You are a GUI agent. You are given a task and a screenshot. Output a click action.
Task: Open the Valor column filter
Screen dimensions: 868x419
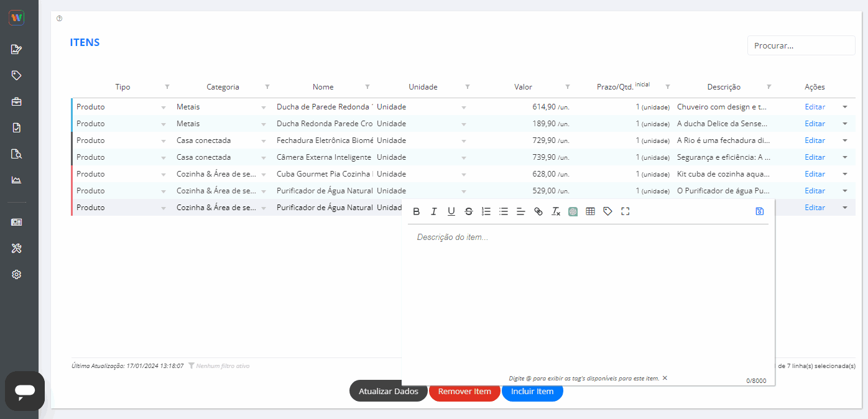[x=567, y=87]
